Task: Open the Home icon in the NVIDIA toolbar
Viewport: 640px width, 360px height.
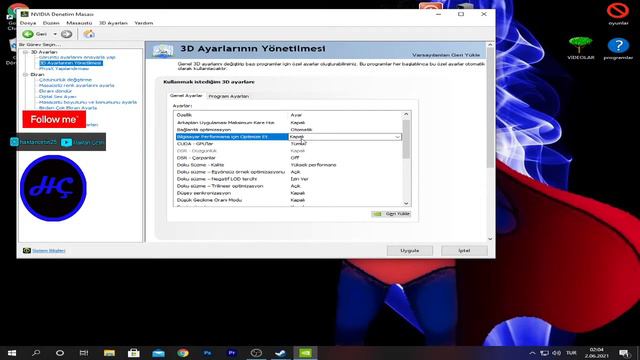Action: coord(89,34)
